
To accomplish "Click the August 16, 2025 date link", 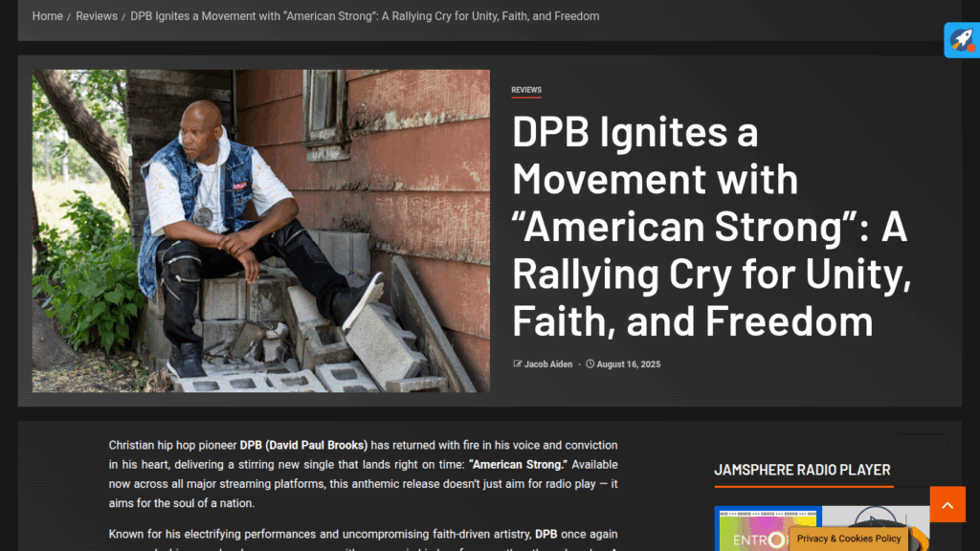I will 628,364.
